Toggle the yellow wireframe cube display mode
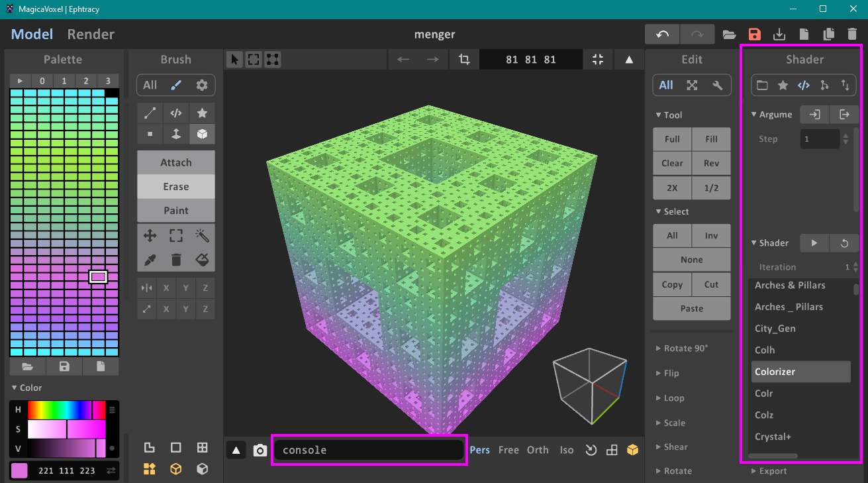This screenshot has height=483, width=868. (x=175, y=468)
